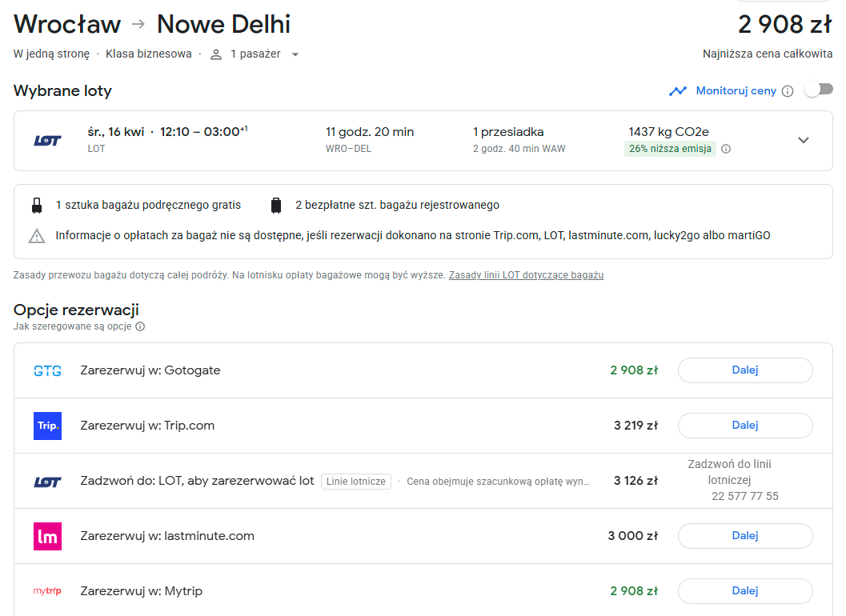846x616 pixels.
Task: Click the Zadzwoń do linii lotniczej text
Action: [729, 472]
